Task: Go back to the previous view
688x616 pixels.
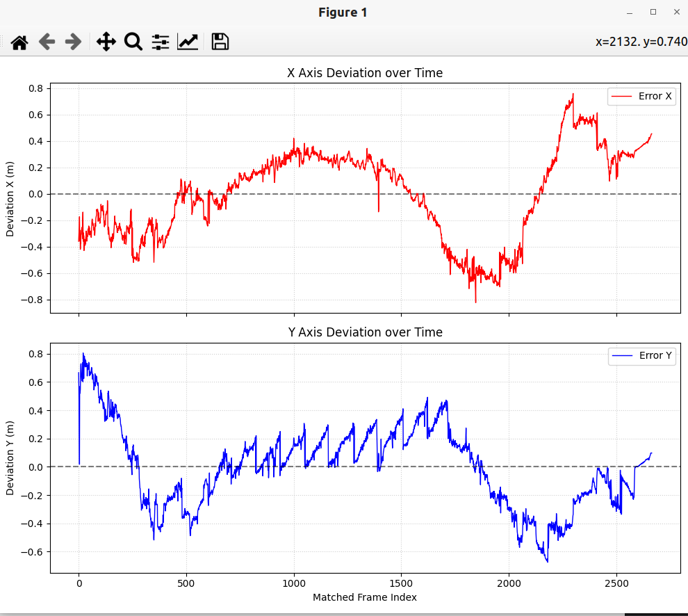Action: click(47, 42)
